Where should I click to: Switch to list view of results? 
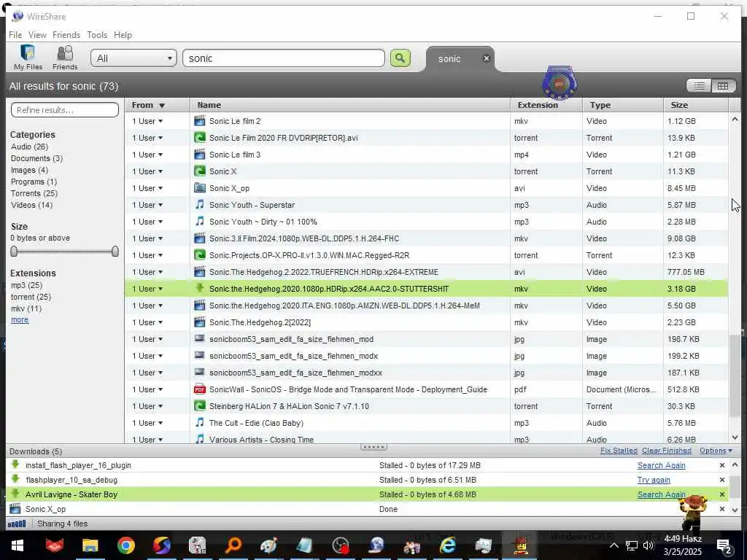699,86
